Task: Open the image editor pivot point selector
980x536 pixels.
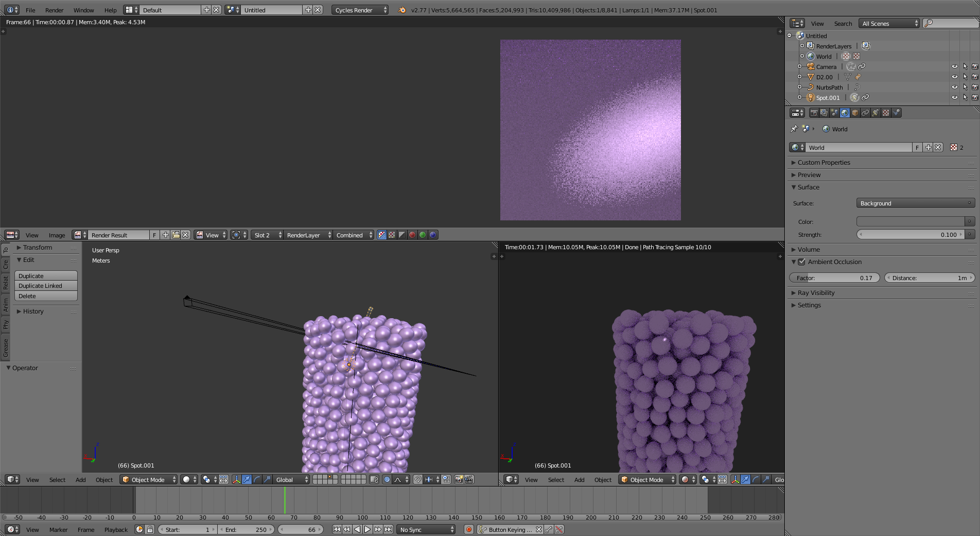Action: [239, 235]
